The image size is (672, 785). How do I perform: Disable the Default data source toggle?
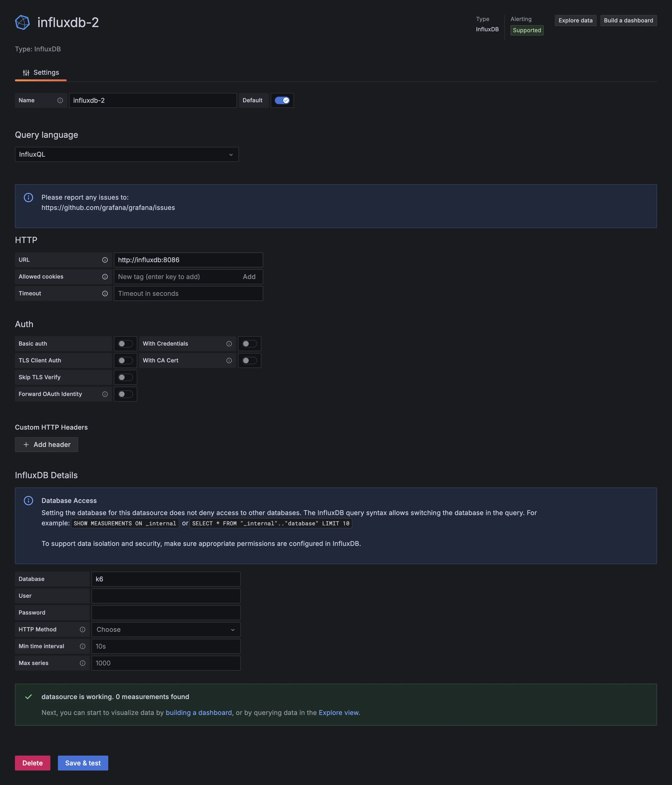pos(282,100)
